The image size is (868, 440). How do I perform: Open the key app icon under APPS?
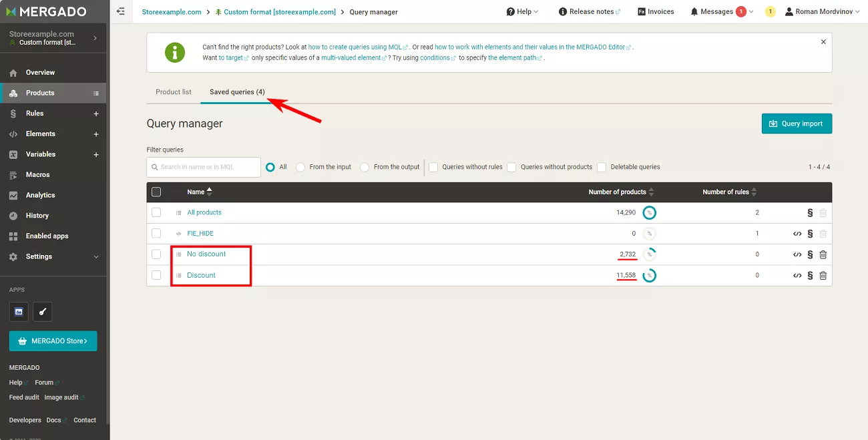pyautogui.click(x=42, y=311)
